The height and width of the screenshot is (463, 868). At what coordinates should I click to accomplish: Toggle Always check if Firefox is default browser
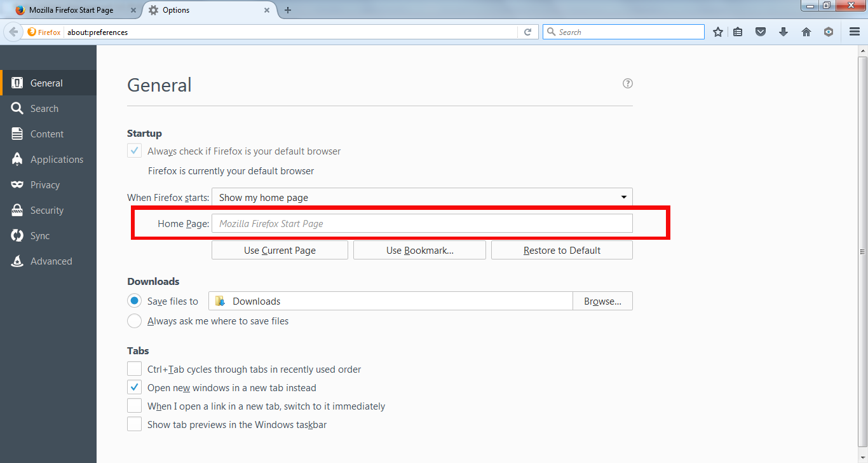(134, 151)
